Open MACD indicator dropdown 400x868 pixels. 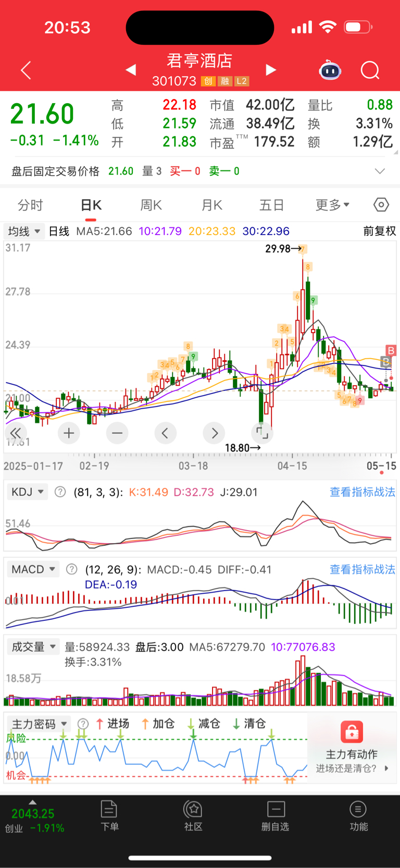(33, 569)
